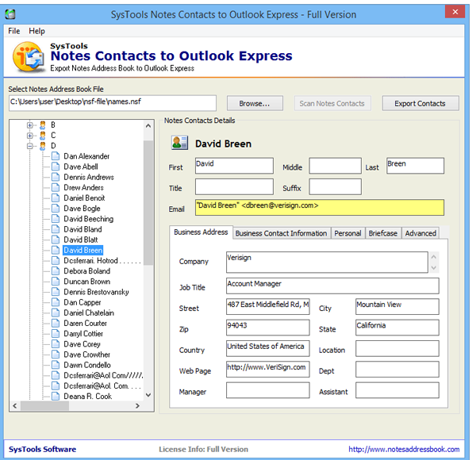The width and height of the screenshot is (476, 460).
Task: Click the document icon beside Daniel Benoit
Action: click(x=56, y=197)
